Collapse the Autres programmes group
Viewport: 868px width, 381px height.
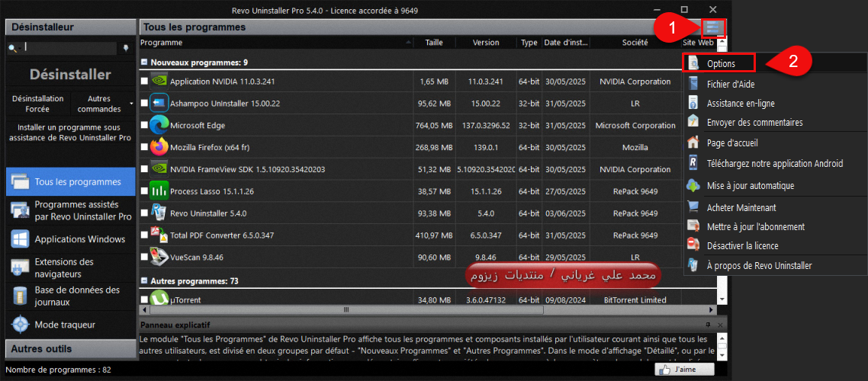click(144, 281)
